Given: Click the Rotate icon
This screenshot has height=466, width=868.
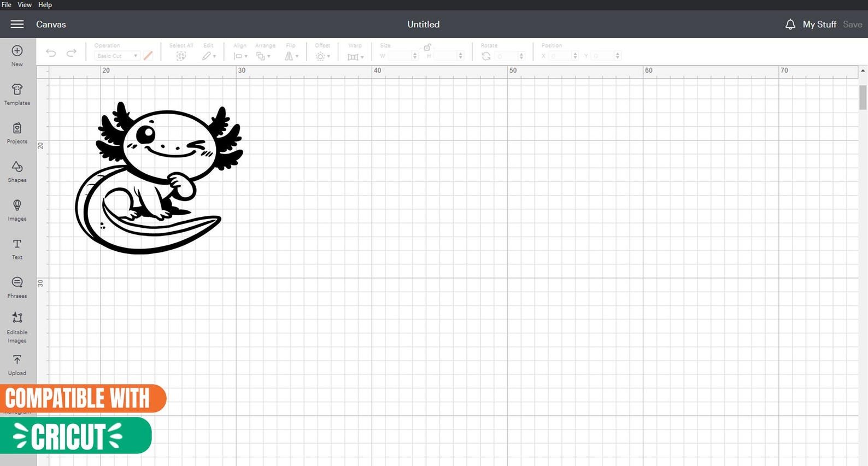Looking at the screenshot, I should (x=486, y=56).
